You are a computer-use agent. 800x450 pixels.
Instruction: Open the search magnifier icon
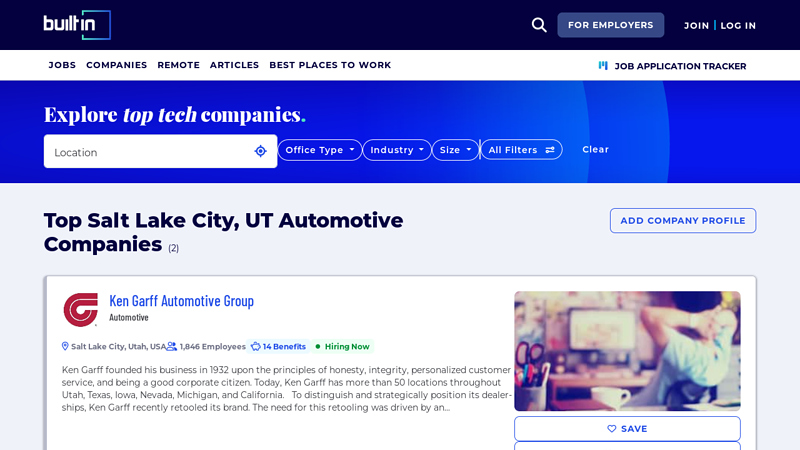539,25
